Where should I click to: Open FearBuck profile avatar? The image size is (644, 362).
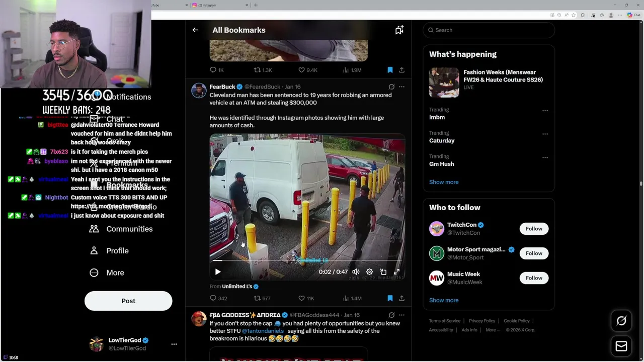(x=199, y=90)
